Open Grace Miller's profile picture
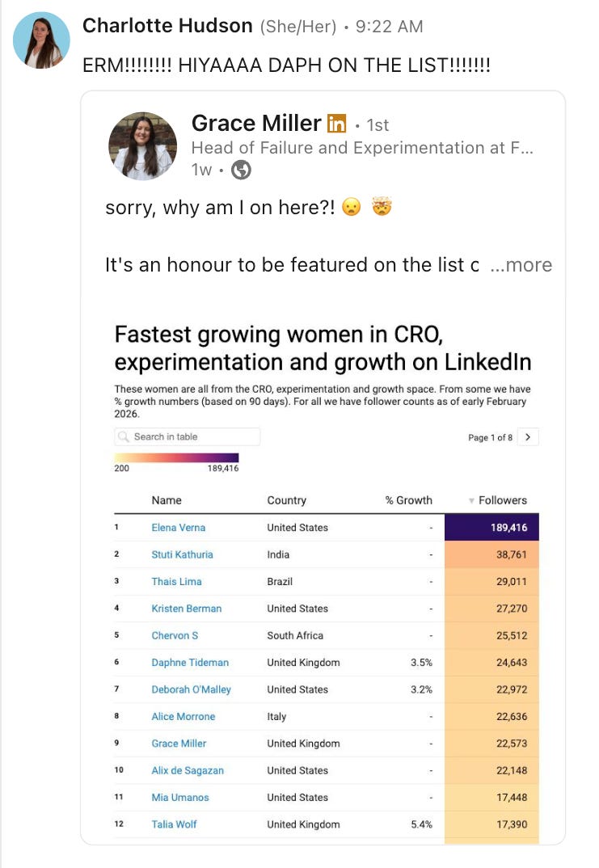This screenshot has height=868, width=599. [143, 146]
